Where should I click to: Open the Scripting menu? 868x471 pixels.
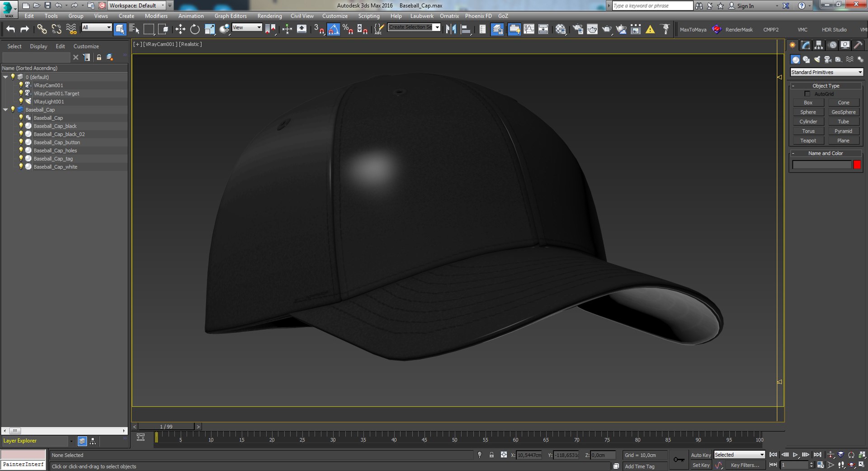[369, 16]
